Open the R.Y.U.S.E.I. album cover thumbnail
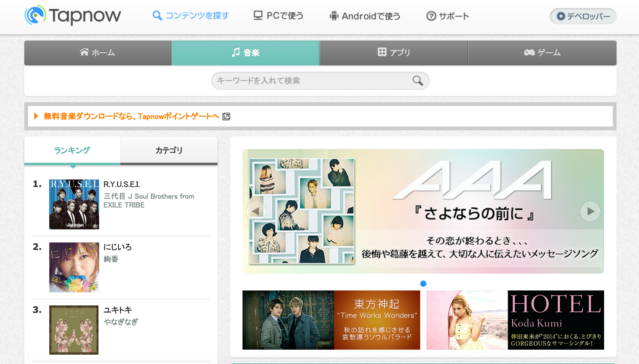The width and height of the screenshot is (639, 364). (x=74, y=204)
